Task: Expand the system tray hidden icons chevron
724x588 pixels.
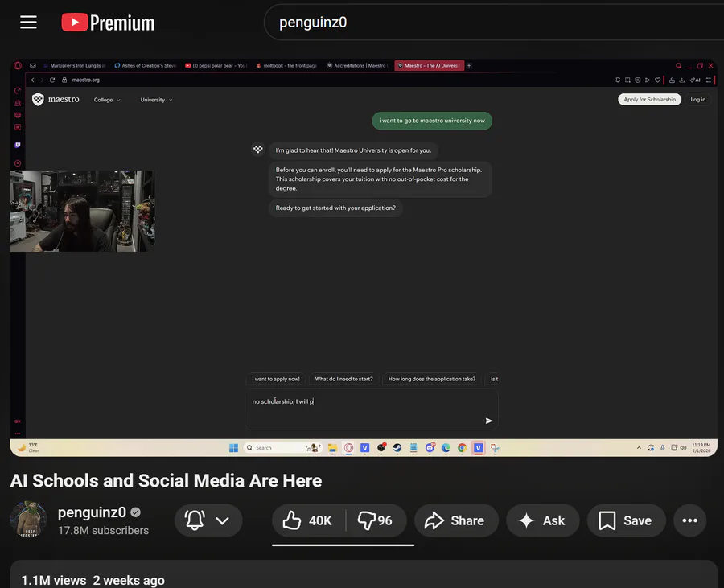Action: pos(639,448)
